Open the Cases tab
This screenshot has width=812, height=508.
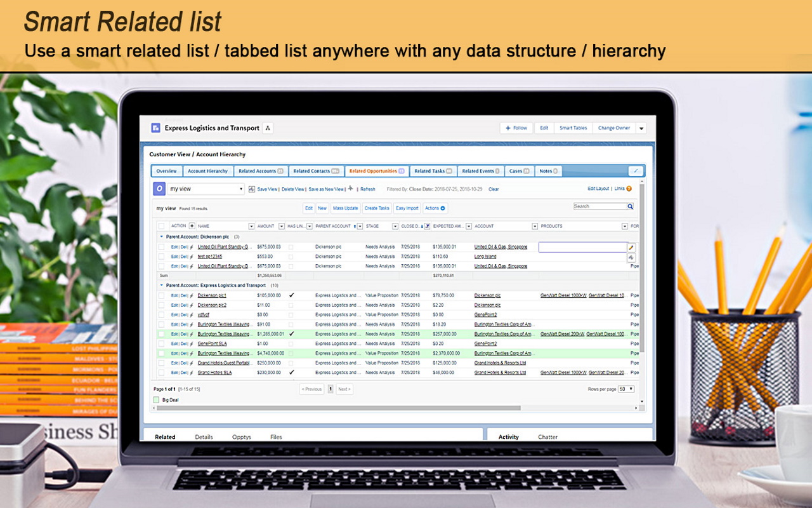[x=520, y=171]
